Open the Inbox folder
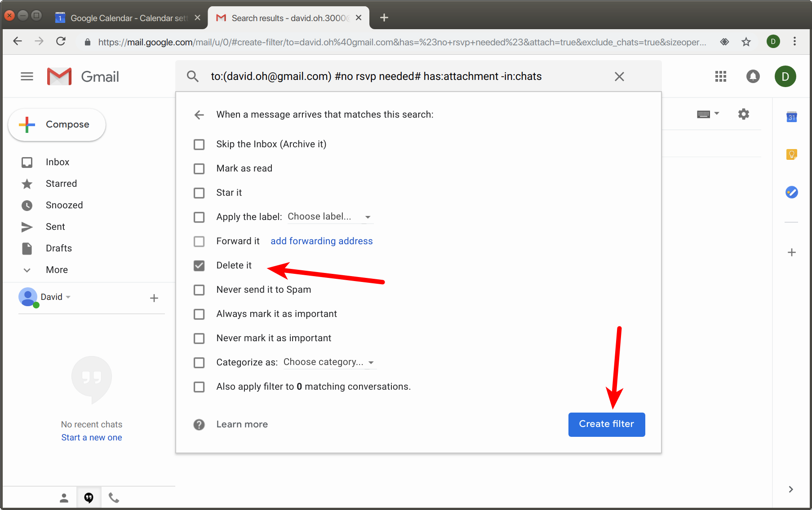 [x=58, y=162]
